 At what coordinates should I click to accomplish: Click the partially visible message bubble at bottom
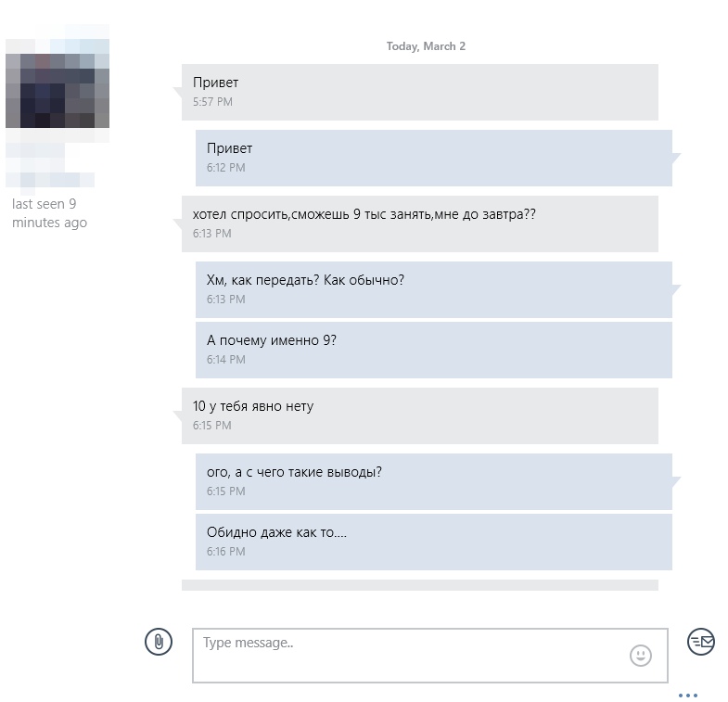(x=419, y=585)
